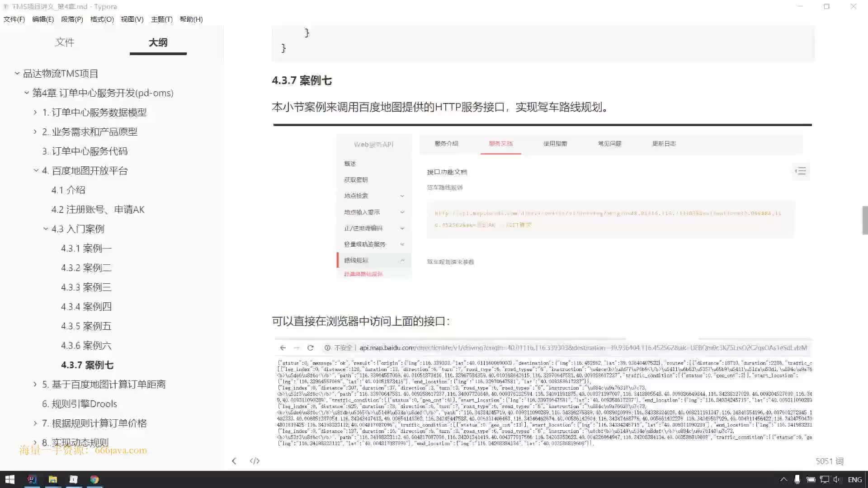Go to 4.3.2 案例二

86,267
